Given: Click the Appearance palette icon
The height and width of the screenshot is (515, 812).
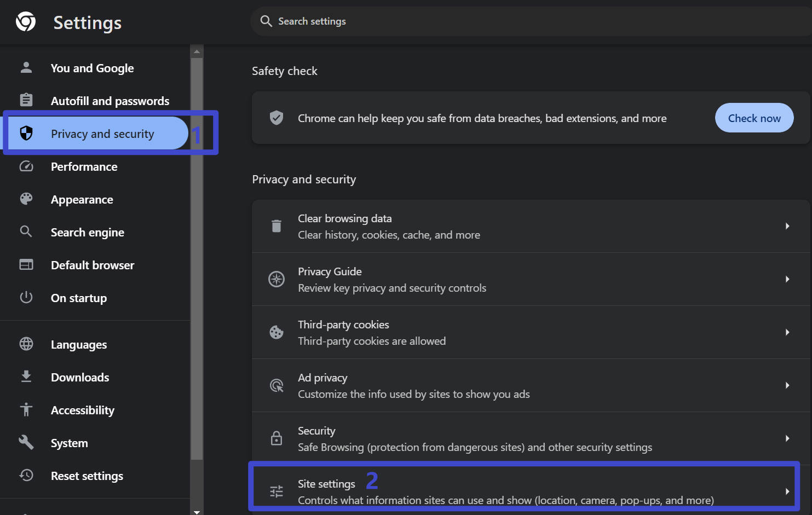Looking at the screenshot, I should [x=26, y=199].
